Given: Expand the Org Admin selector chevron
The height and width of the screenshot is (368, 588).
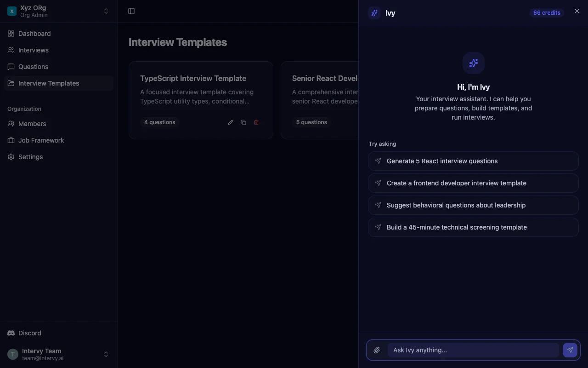Looking at the screenshot, I should pos(106,11).
